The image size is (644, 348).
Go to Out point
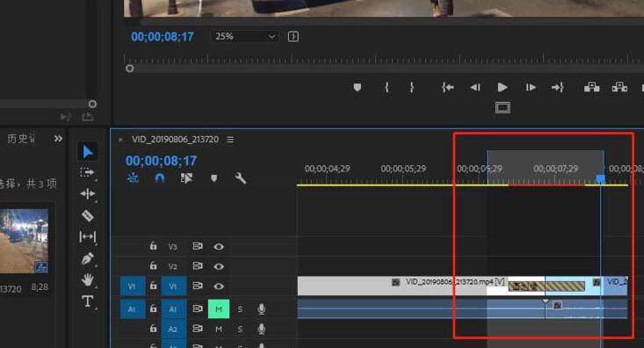point(557,87)
